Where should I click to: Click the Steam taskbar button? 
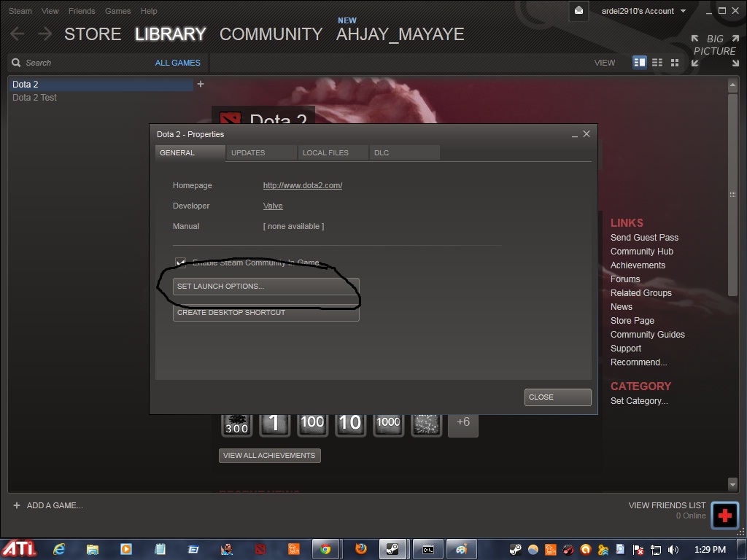(x=392, y=550)
